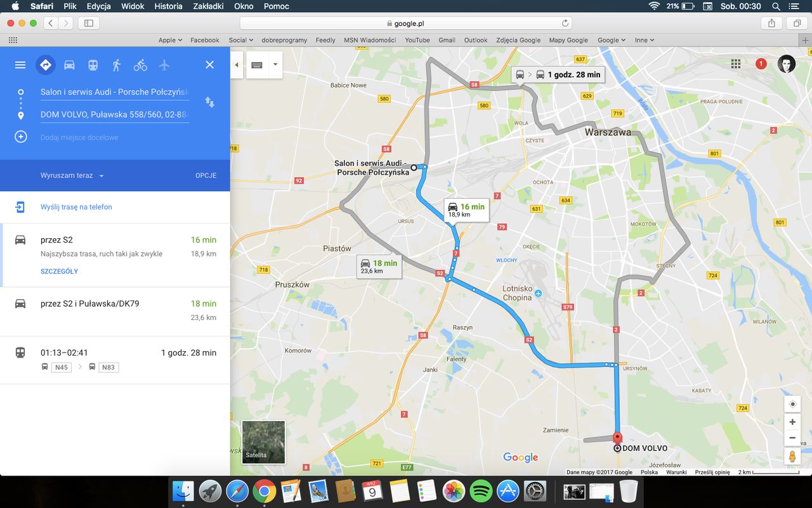Open Edycja menu

(x=98, y=6)
